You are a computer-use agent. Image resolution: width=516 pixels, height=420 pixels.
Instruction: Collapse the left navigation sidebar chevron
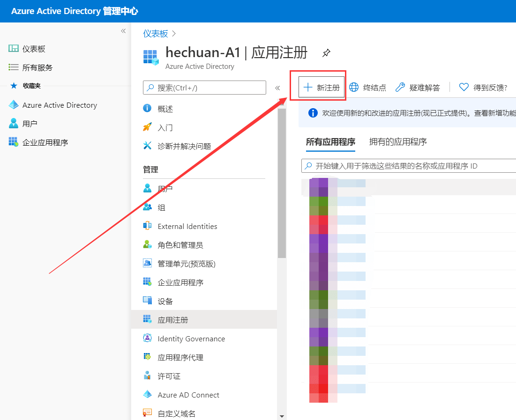pos(123,31)
